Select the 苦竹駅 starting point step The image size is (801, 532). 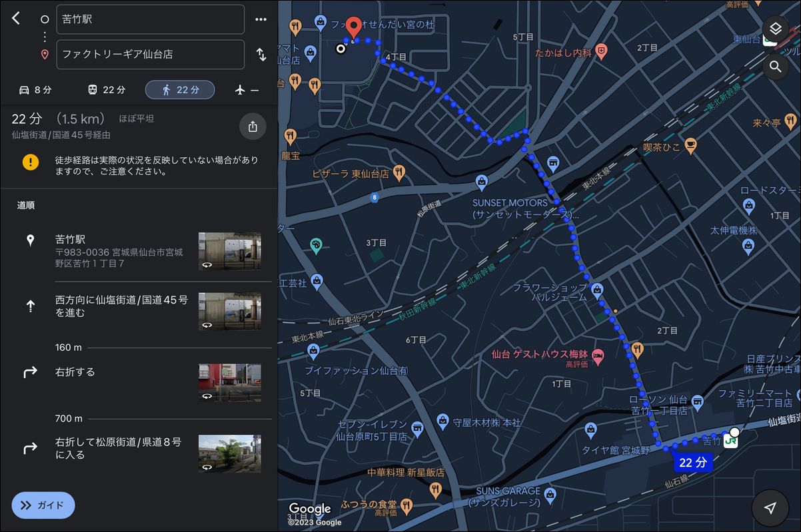coord(139,251)
